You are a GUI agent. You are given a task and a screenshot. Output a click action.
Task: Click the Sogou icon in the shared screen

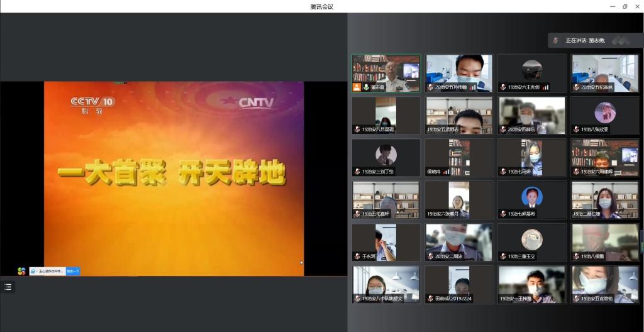[21, 271]
